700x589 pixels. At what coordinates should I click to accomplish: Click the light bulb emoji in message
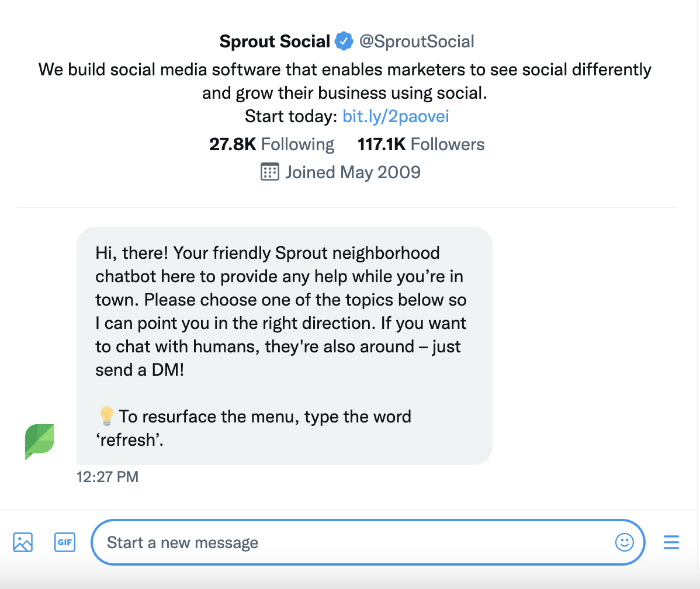click(106, 417)
